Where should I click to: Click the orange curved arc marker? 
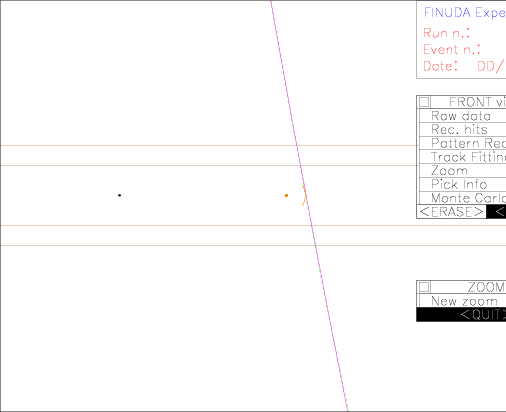[304, 195]
